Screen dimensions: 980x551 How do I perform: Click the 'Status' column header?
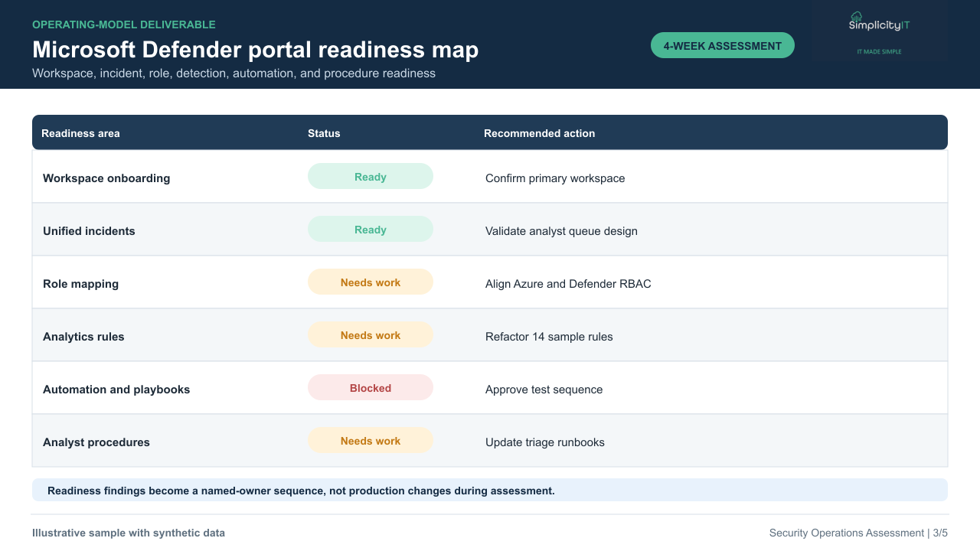coord(324,133)
